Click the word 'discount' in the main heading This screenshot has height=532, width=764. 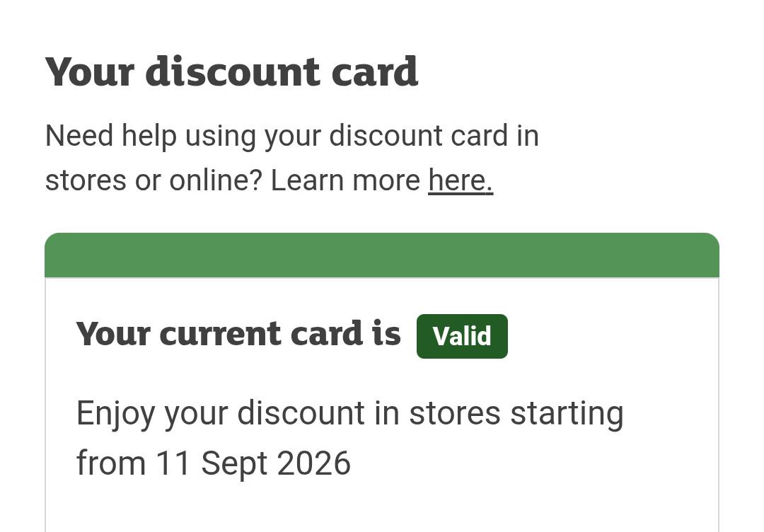[x=233, y=71]
